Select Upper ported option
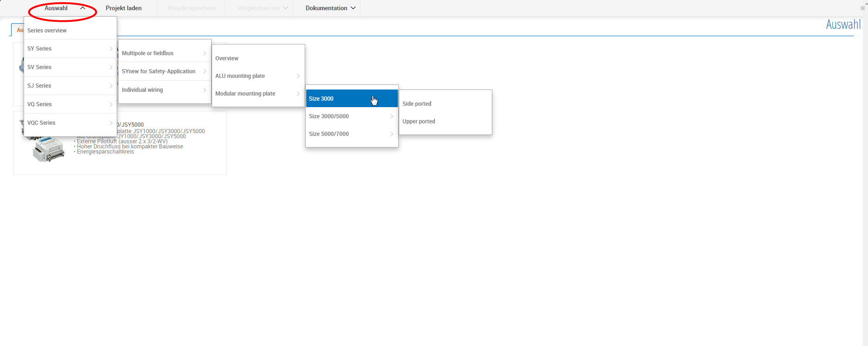Screen dimensions: 868x346 (446, 122)
